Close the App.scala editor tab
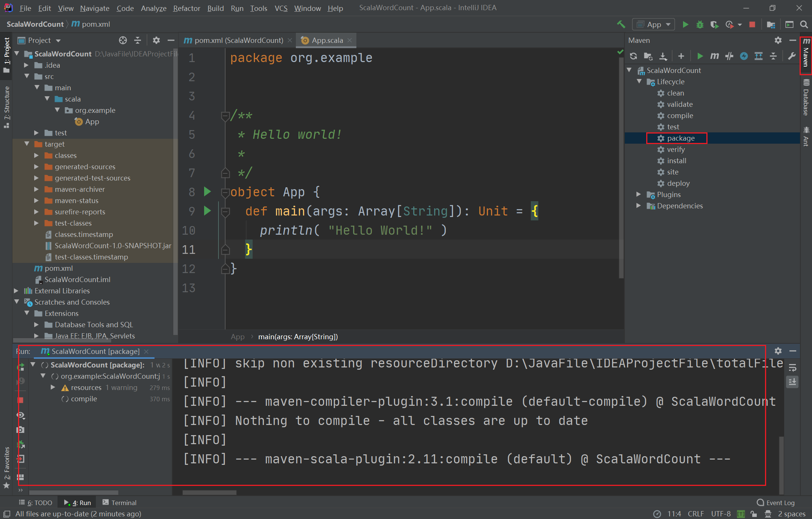 pos(350,40)
